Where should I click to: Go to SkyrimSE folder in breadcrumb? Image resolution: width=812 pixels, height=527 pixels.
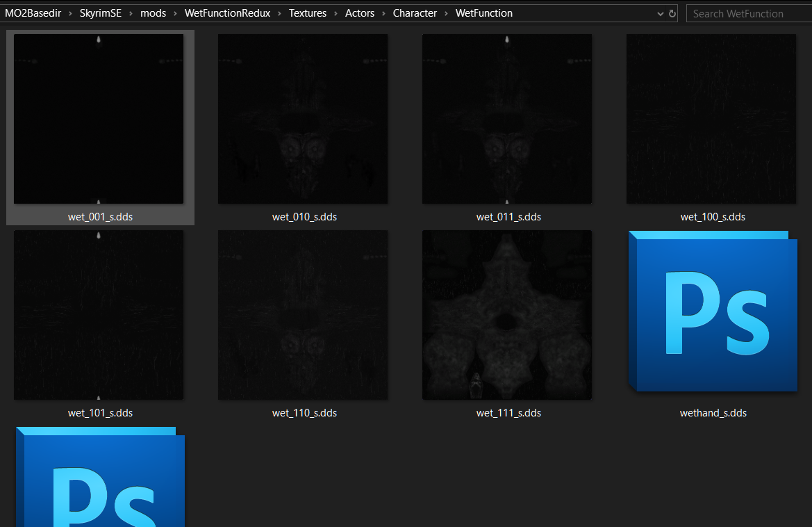click(x=101, y=13)
